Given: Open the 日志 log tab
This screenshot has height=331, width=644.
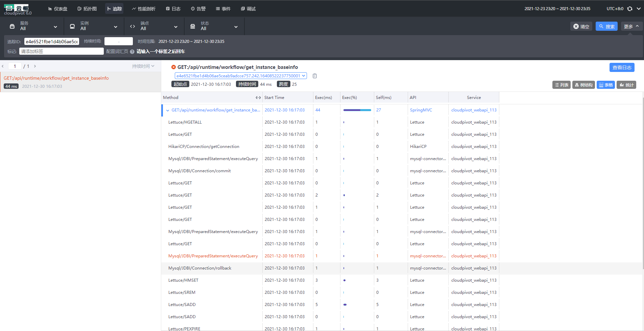Looking at the screenshot, I should [x=173, y=9].
